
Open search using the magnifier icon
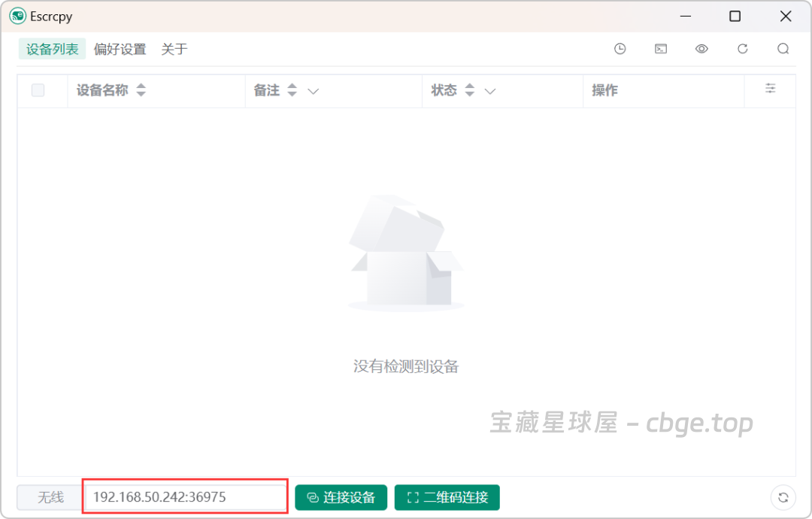[783, 48]
